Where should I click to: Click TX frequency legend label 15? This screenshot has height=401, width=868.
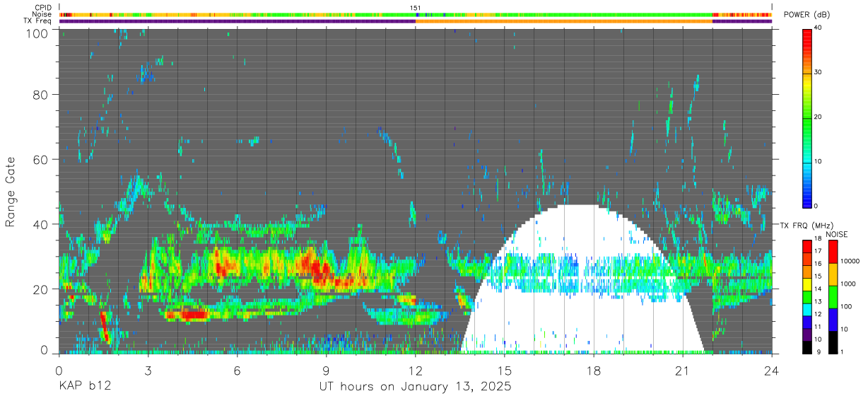(x=817, y=277)
